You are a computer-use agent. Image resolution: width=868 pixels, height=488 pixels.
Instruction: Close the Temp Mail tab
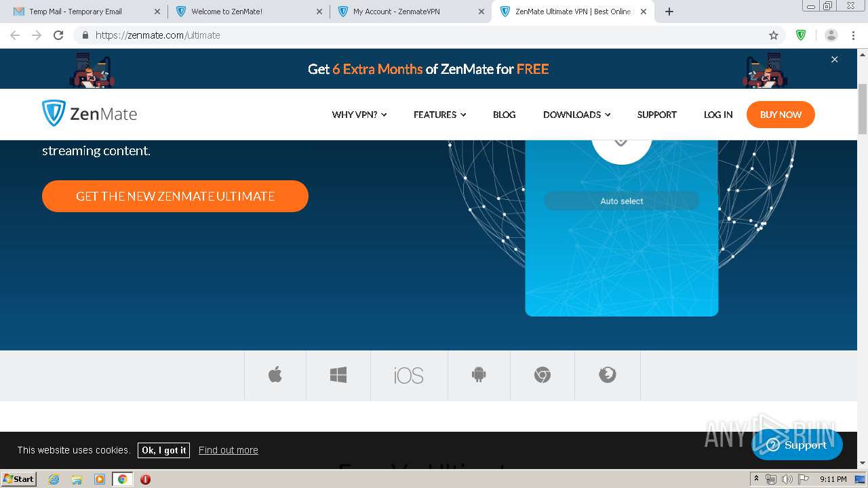pyautogui.click(x=157, y=12)
